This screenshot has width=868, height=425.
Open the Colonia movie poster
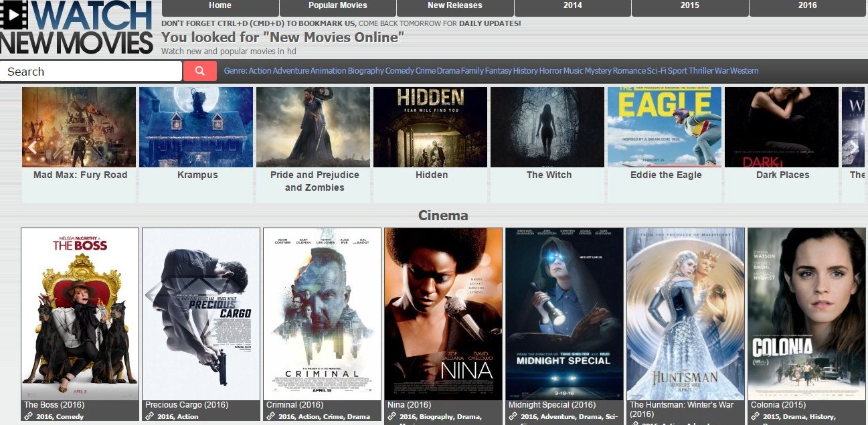[x=807, y=314]
